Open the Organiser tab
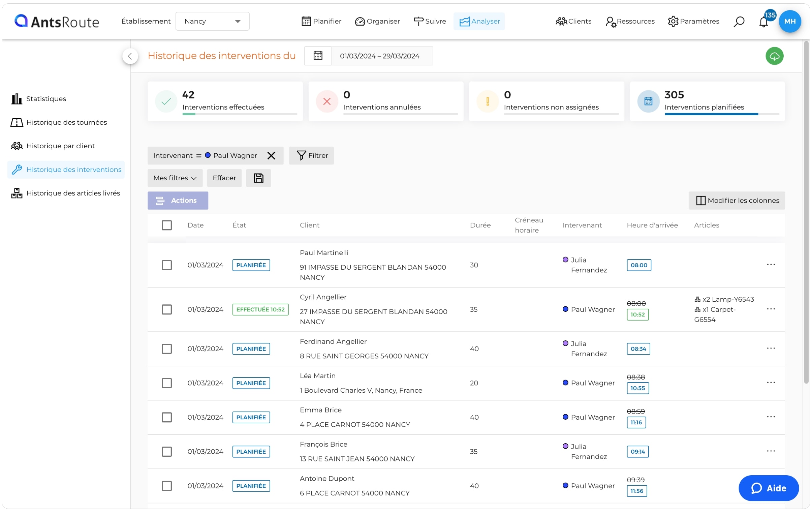Image resolution: width=812 pixels, height=514 pixels. (377, 21)
